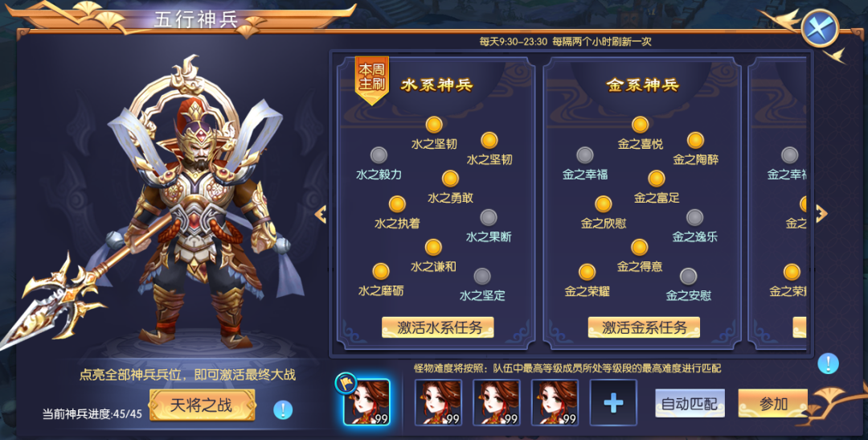
Task: Click 自动匹配 to auto match
Action: [690, 404]
